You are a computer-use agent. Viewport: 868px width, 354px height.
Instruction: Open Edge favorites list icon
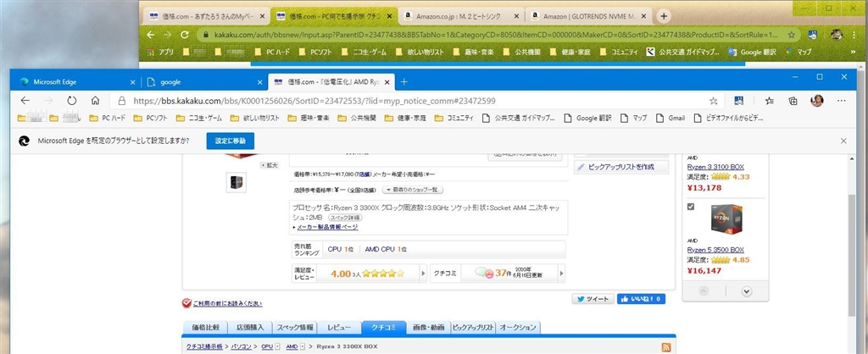(x=770, y=101)
